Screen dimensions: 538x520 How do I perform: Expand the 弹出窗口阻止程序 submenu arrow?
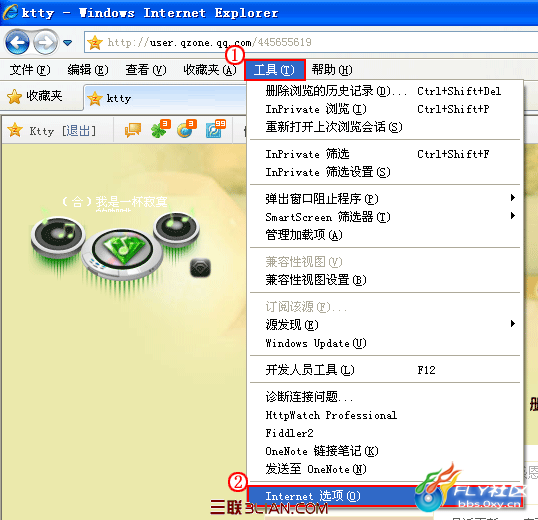click(513, 198)
